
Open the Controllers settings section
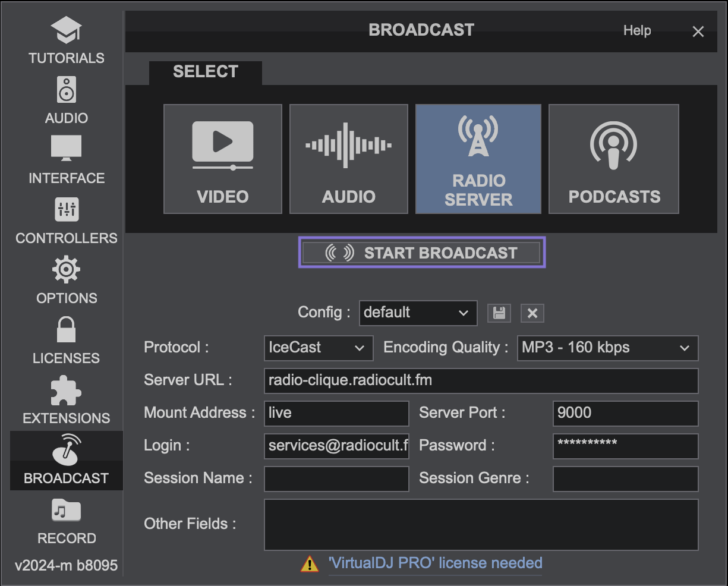(x=66, y=221)
